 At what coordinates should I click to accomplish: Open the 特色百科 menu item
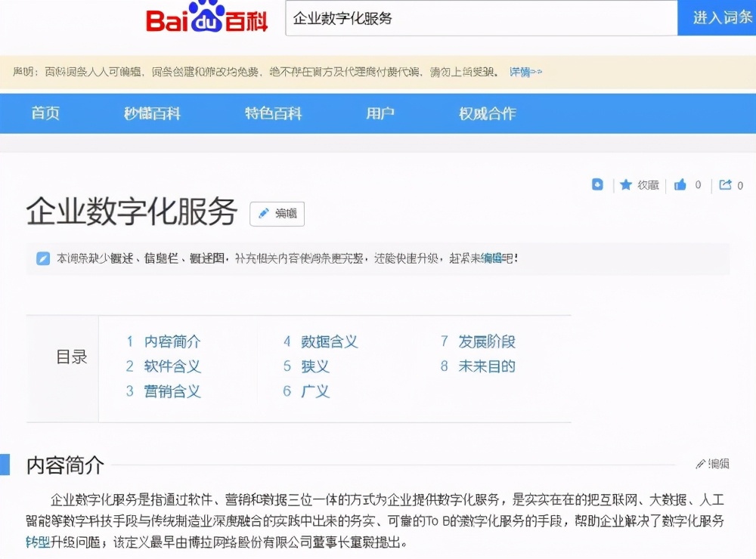click(274, 114)
